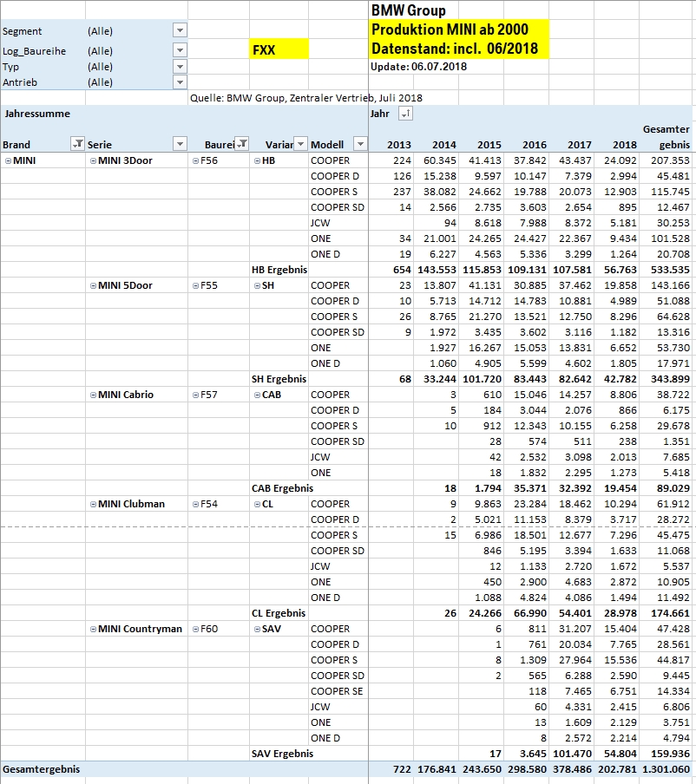Collapse the MINI Cabrio series
Image resolution: width=696 pixels, height=784 pixels.
[93, 395]
